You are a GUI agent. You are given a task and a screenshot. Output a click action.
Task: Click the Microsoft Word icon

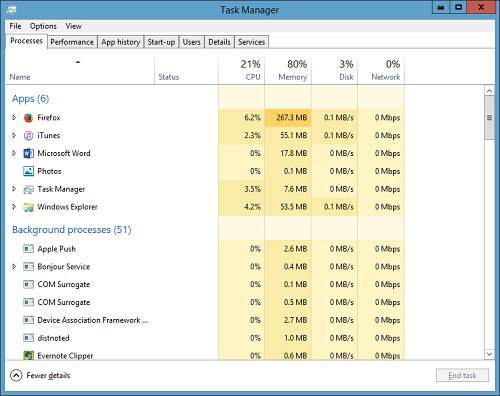[x=28, y=153]
